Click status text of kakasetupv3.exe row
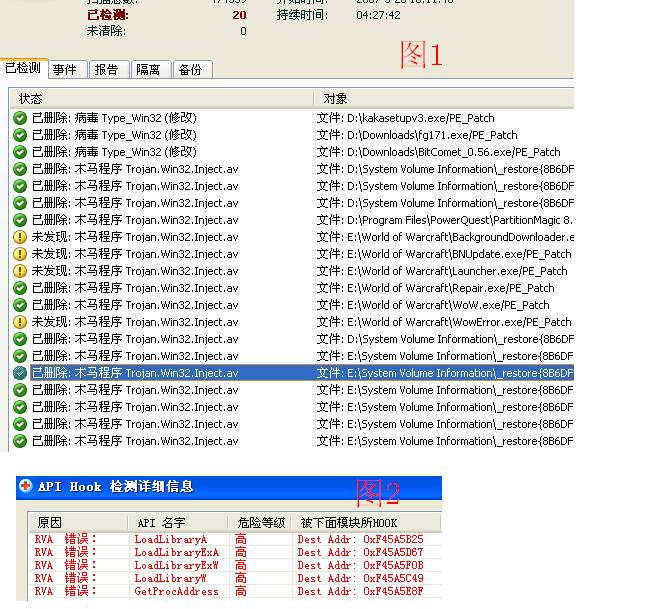Viewport: 648px width, 609px height. coord(114,118)
